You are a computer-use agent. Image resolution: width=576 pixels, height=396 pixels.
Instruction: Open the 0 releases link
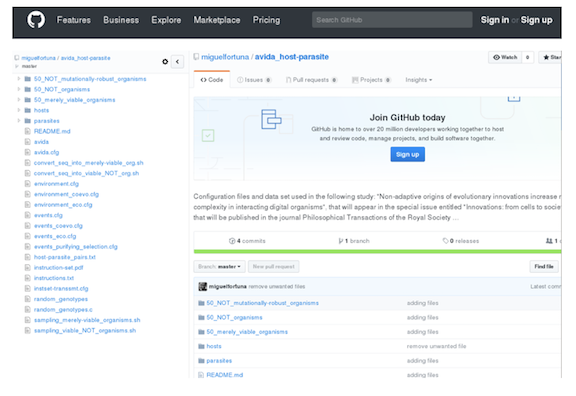coord(461,241)
